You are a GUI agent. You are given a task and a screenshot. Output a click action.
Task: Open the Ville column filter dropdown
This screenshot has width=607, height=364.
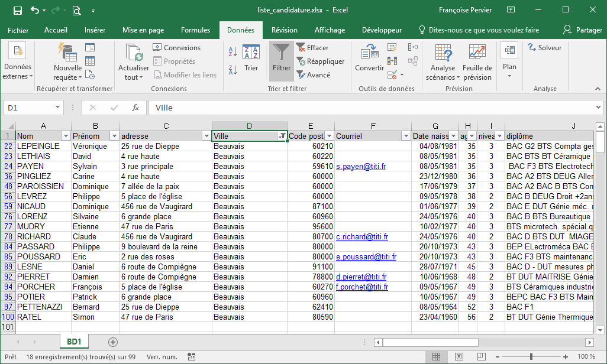pyautogui.click(x=282, y=136)
